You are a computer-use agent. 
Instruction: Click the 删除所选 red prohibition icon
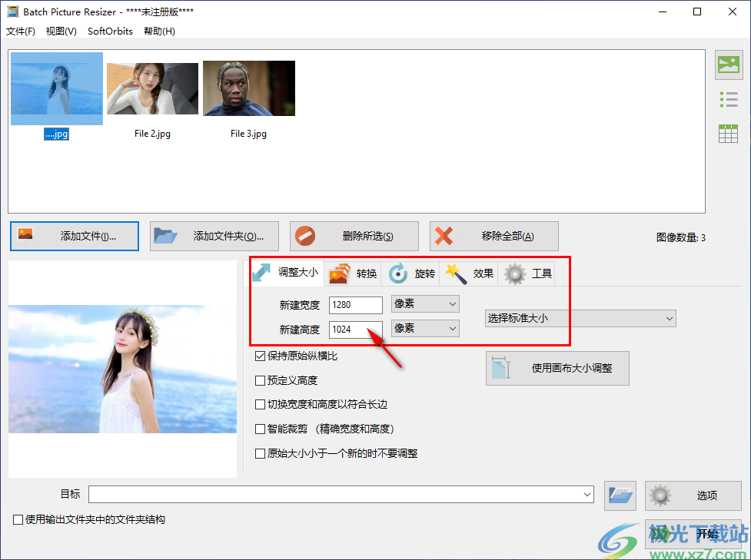306,236
